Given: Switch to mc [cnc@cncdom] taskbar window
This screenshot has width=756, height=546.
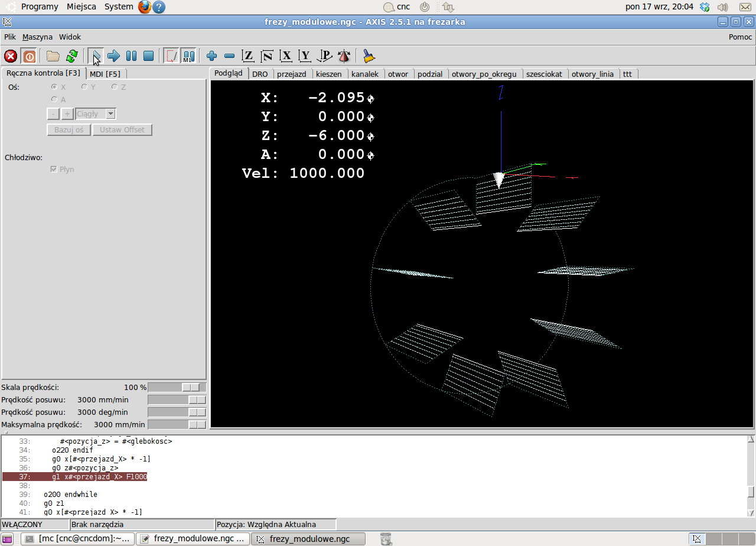Looking at the screenshot, I should point(77,539).
